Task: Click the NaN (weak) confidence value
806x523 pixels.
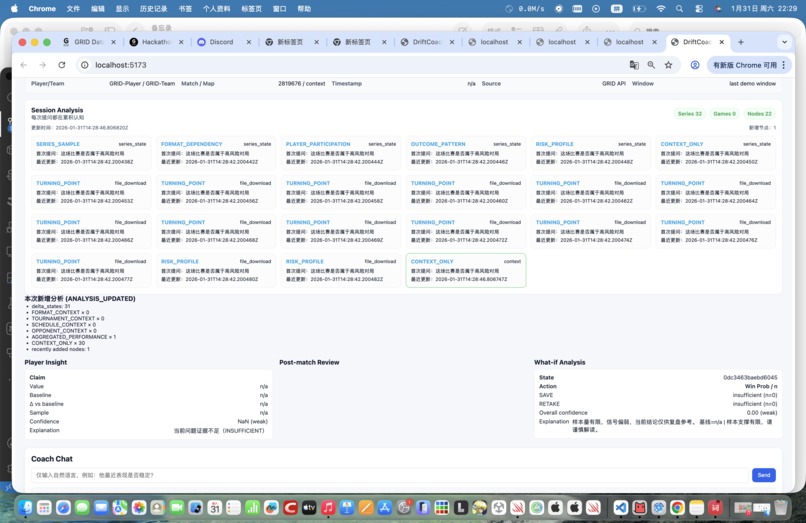Action: pos(252,421)
